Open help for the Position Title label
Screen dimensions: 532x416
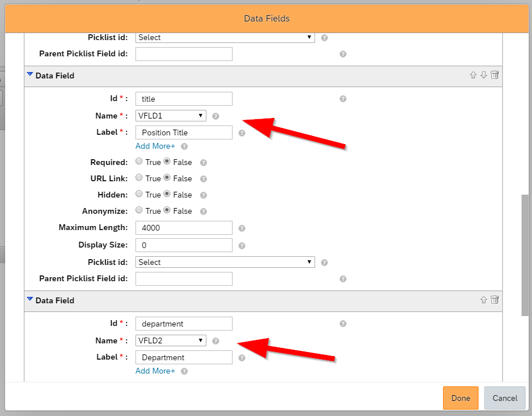241,133
